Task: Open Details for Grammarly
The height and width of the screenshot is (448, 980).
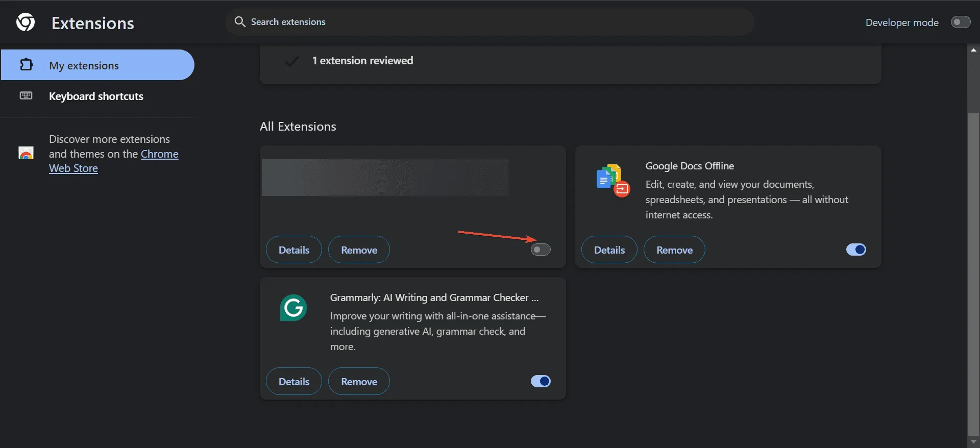Action: pyautogui.click(x=294, y=381)
